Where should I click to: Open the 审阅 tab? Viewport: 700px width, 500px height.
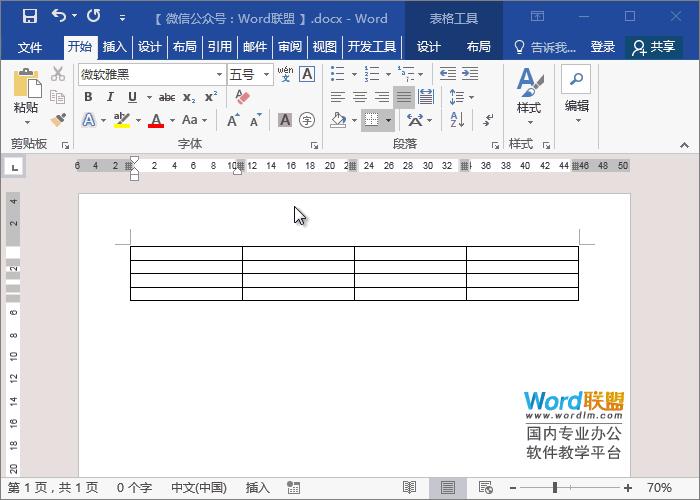pyautogui.click(x=290, y=47)
